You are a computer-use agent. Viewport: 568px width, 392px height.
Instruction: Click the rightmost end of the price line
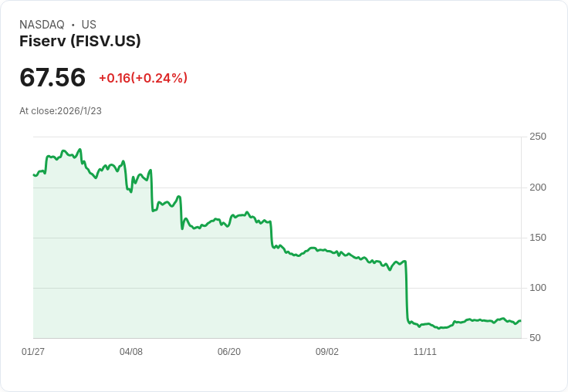point(520,321)
